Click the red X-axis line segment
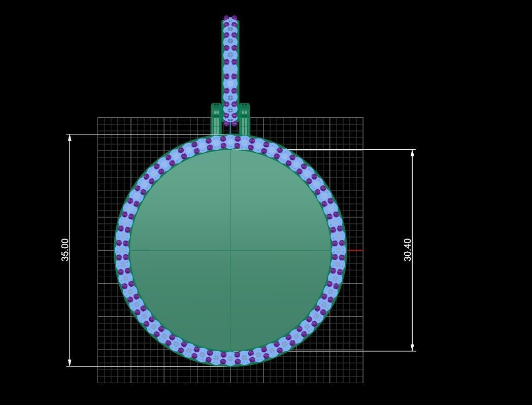 pyautogui.click(x=354, y=250)
